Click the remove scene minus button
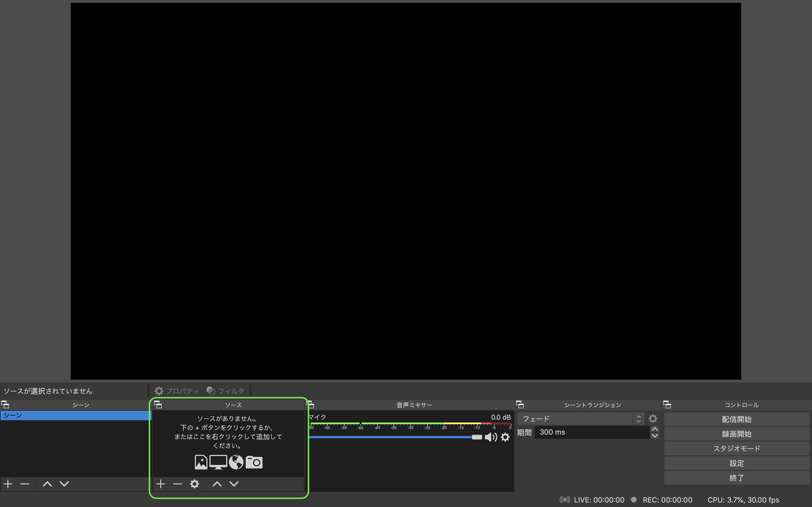This screenshot has width=812, height=507. coord(25,484)
